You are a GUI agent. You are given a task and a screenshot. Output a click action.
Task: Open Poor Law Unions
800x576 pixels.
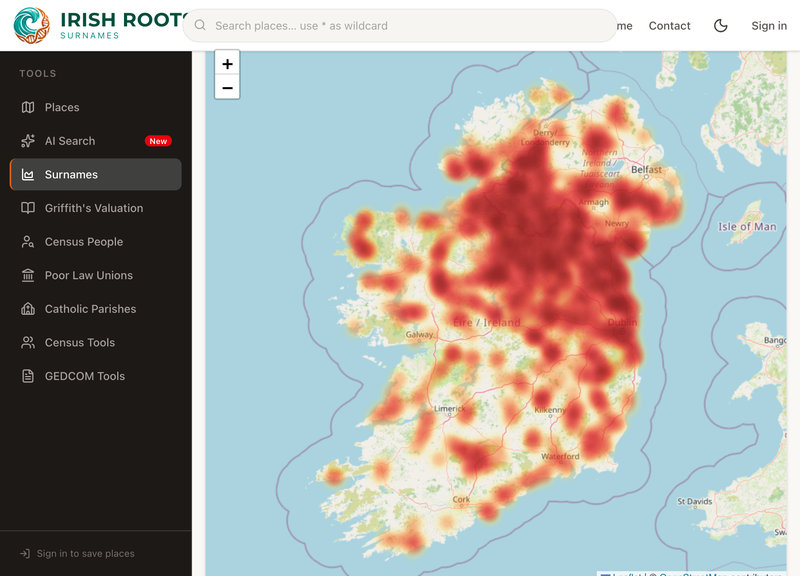click(96, 276)
